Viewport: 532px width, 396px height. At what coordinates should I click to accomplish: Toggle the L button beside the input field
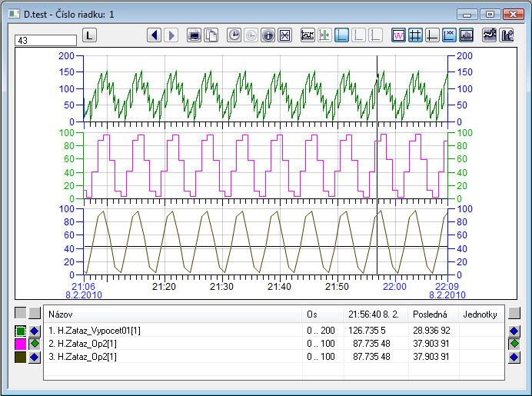[x=90, y=35]
